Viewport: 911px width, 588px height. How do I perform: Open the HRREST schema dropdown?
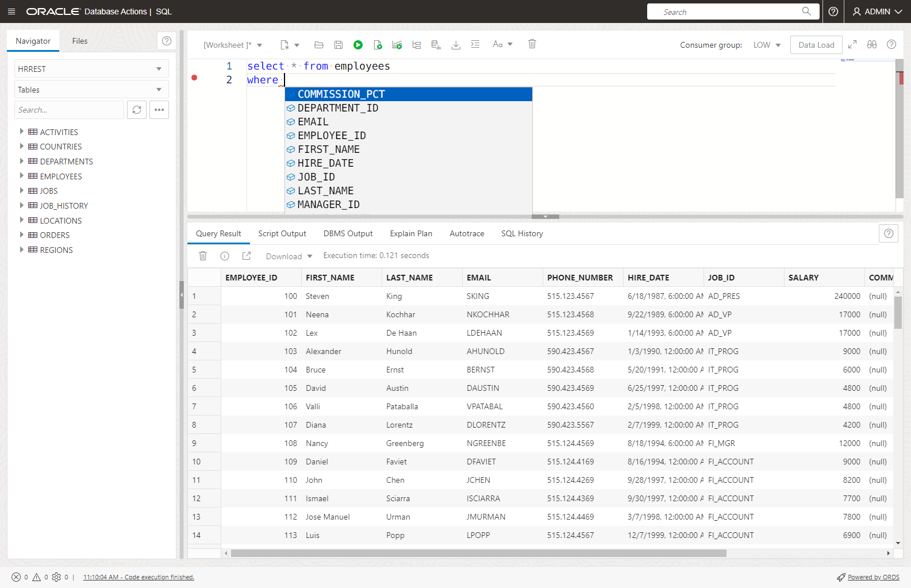coord(91,69)
